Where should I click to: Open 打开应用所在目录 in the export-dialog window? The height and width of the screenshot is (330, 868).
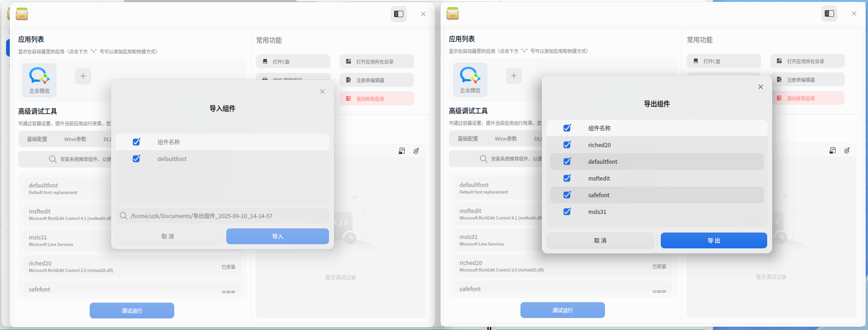click(x=808, y=61)
